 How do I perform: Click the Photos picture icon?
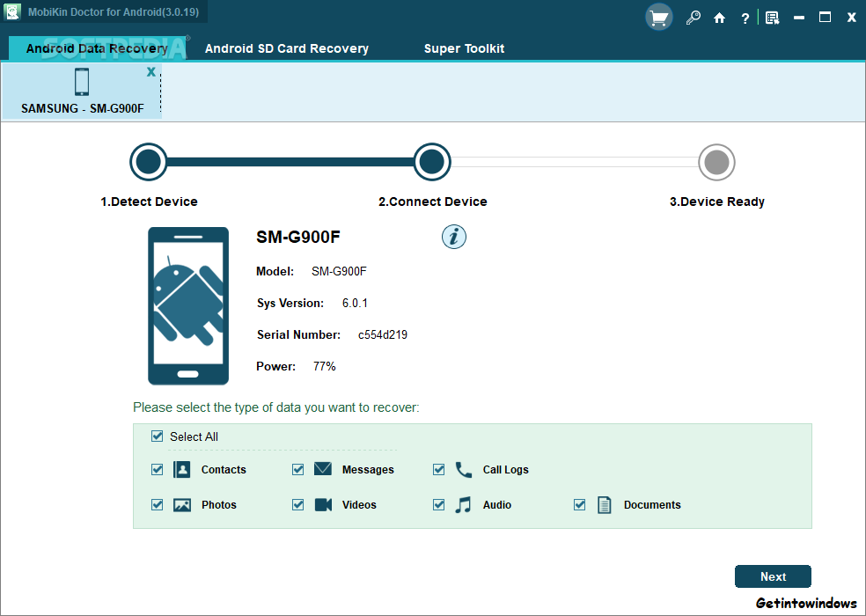[x=182, y=505]
